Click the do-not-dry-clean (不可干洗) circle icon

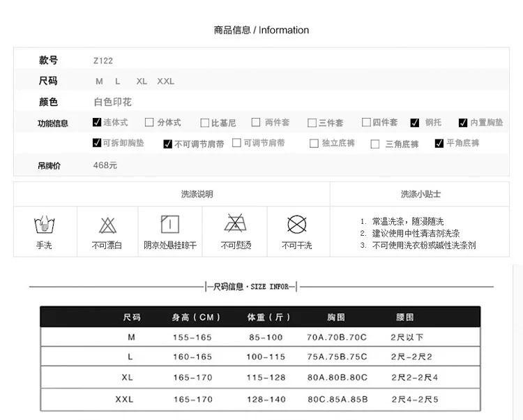pyautogui.click(x=297, y=224)
